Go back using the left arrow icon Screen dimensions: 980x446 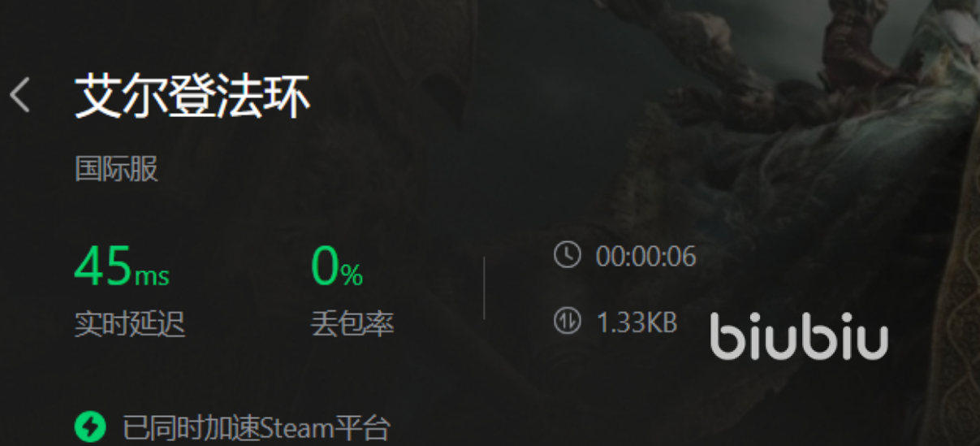coord(19,96)
